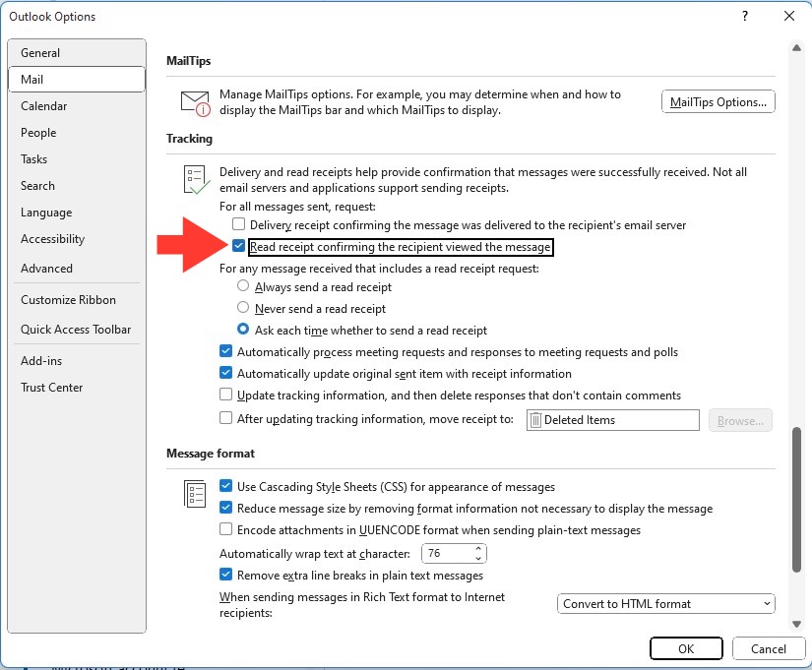Click the scrollbar down arrow
Screen dimensions: 812x670
(796, 624)
